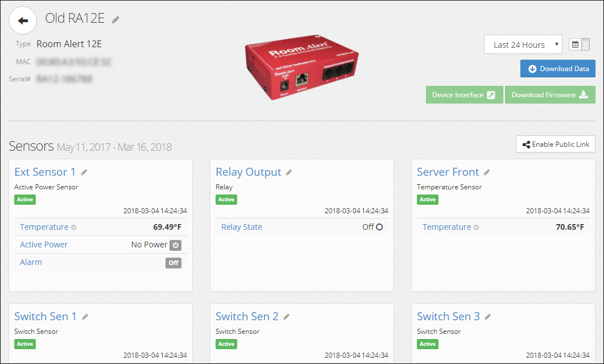Open the Active Power link
This screenshot has width=604, height=364.
click(x=44, y=245)
